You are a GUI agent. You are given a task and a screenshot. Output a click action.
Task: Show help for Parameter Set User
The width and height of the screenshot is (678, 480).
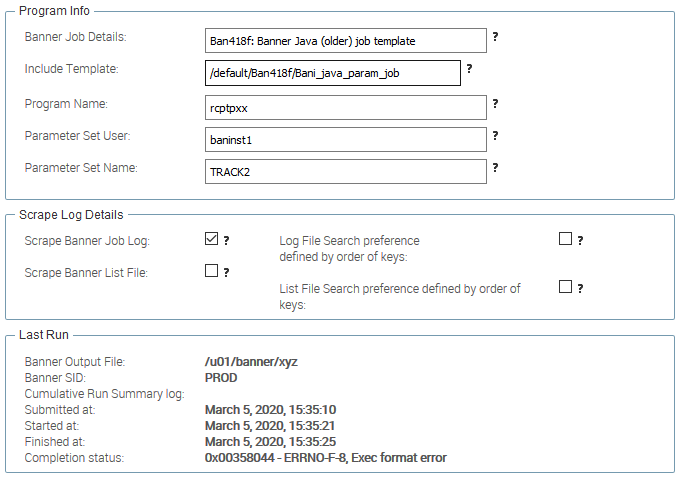point(495,135)
